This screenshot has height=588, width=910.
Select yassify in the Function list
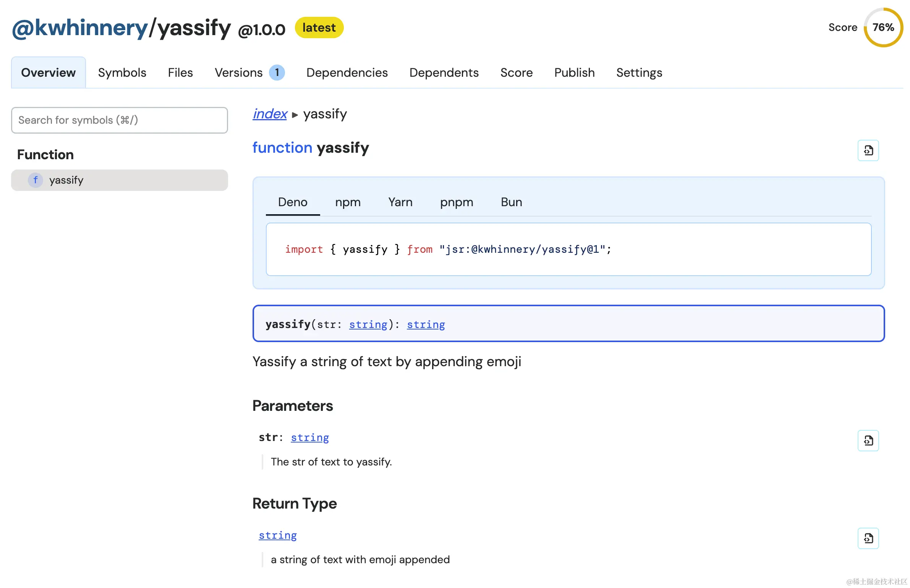coord(120,180)
